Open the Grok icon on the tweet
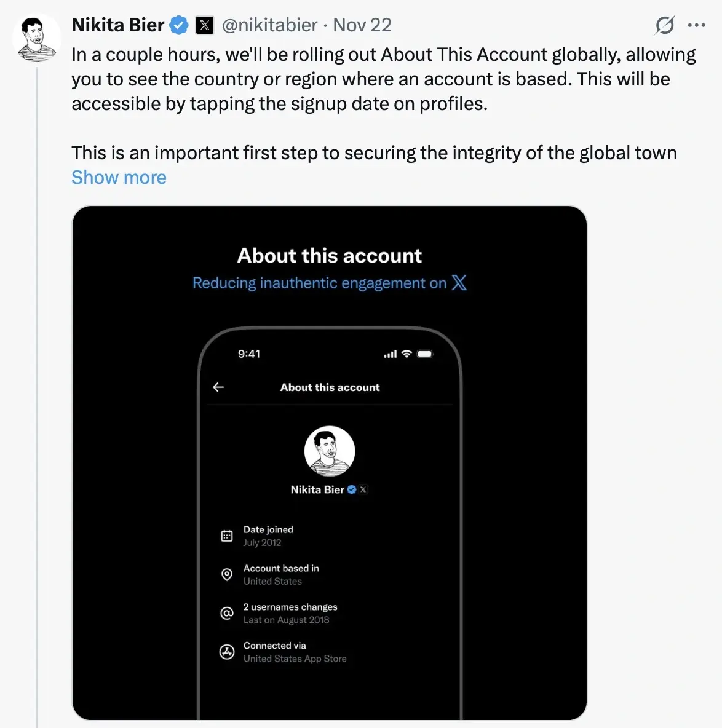The height and width of the screenshot is (728, 722). tap(665, 25)
